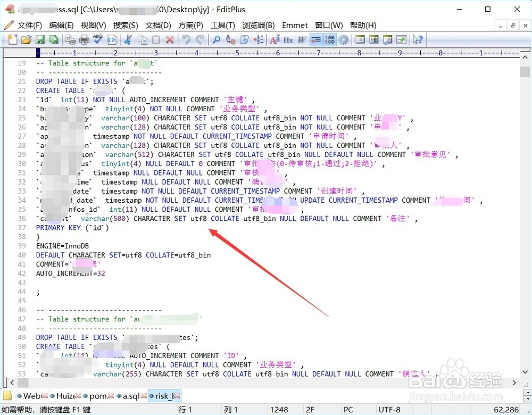Copy selection toolbar icon
The height and width of the screenshot is (415, 532).
pyautogui.click(x=142, y=40)
